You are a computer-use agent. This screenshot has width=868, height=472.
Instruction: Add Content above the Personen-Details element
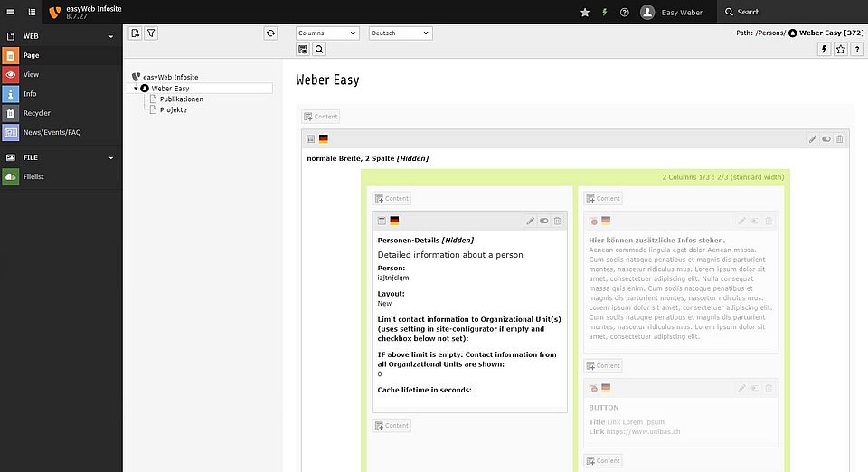(392, 198)
